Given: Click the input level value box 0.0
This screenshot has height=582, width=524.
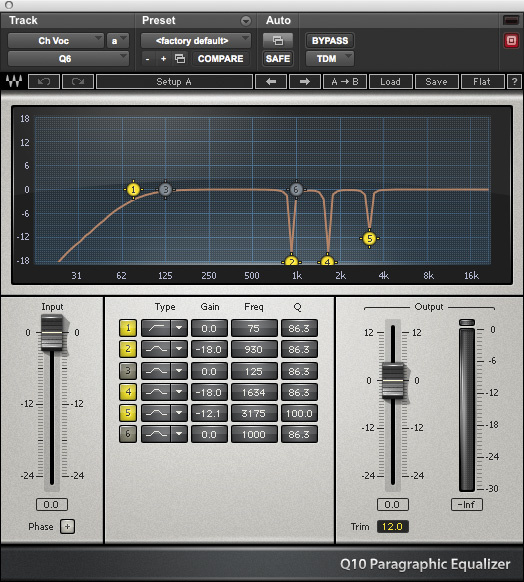Looking at the screenshot, I should (x=52, y=504).
